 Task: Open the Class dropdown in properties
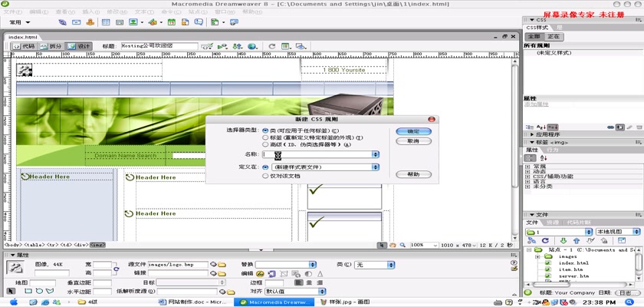[392, 265]
